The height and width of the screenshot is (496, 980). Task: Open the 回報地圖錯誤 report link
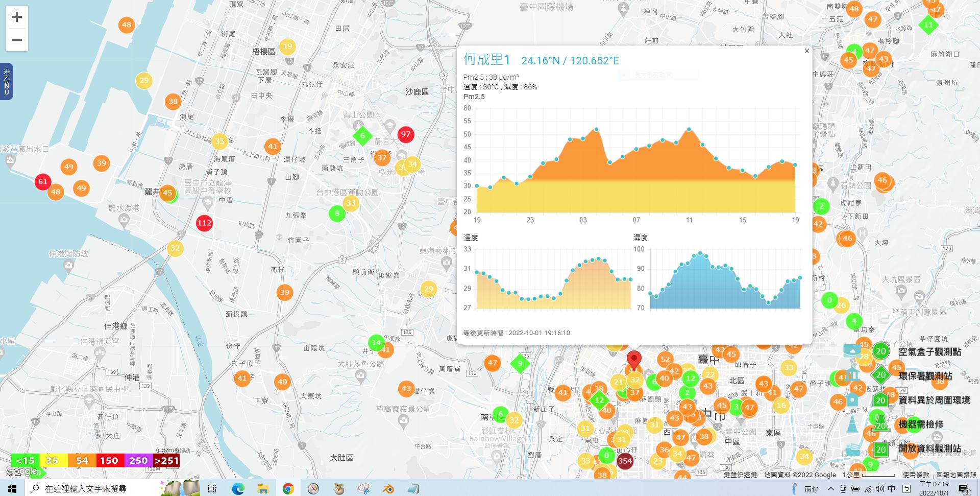tap(957, 475)
